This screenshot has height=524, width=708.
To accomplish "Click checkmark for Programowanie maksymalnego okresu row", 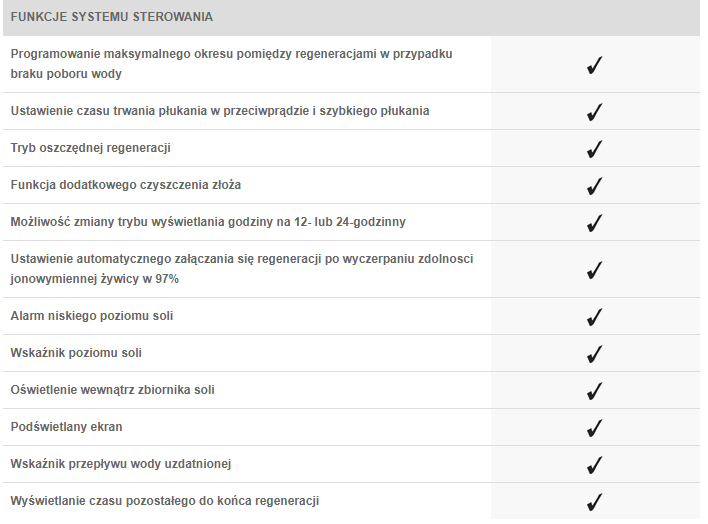I will [x=595, y=66].
